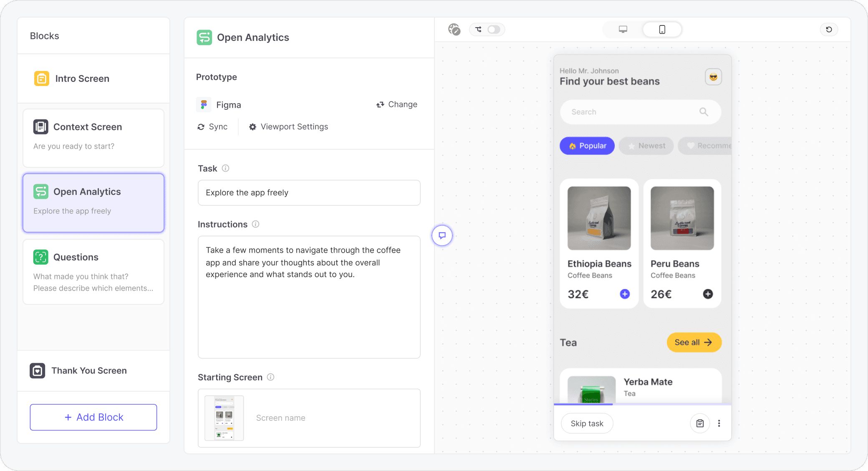Add Ethiopia Beans with the blue plus
The height and width of the screenshot is (471, 868).
[625, 294]
